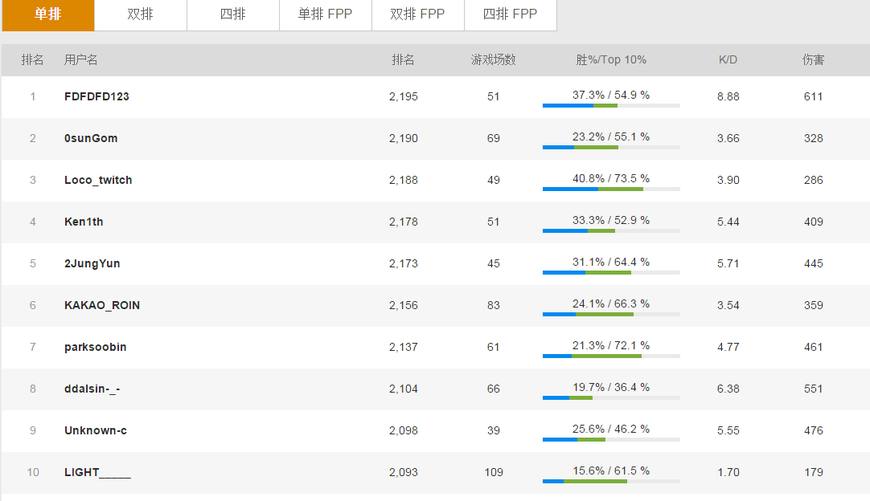Open the 0sunGom username link
Screen dimensions: 870x501
coord(90,138)
